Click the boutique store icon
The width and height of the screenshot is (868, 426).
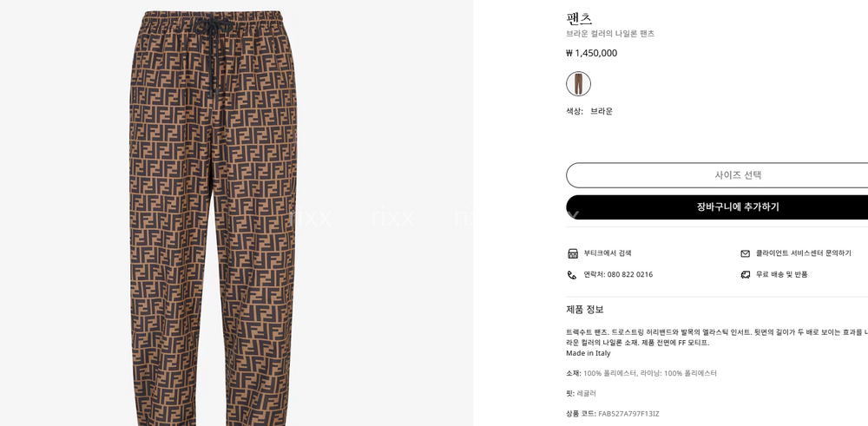click(572, 253)
